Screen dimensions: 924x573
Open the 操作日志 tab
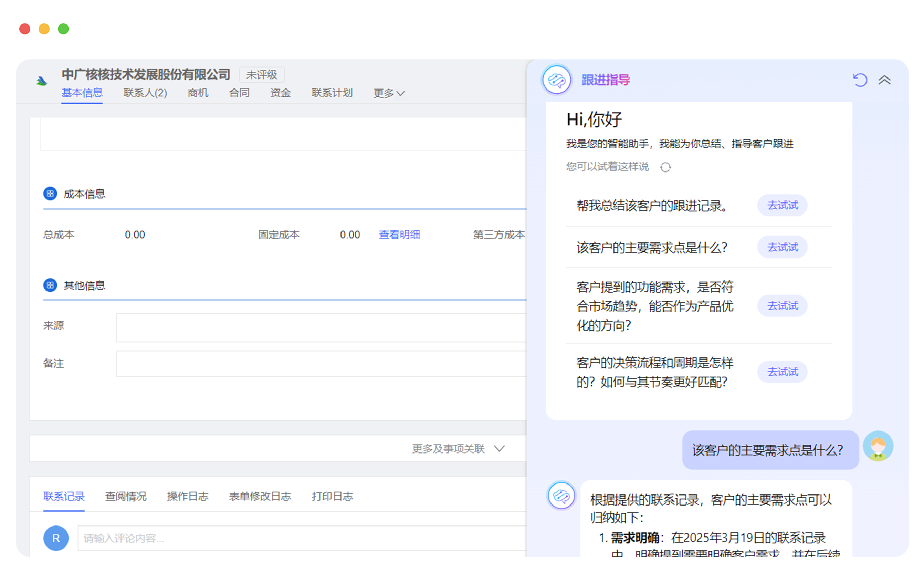(x=188, y=496)
